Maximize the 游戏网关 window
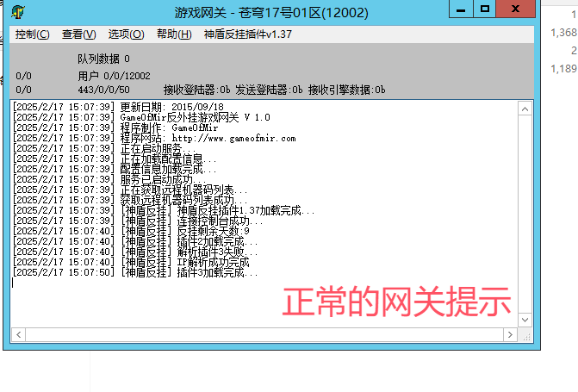This screenshot has height=392, width=578. click(484, 9)
